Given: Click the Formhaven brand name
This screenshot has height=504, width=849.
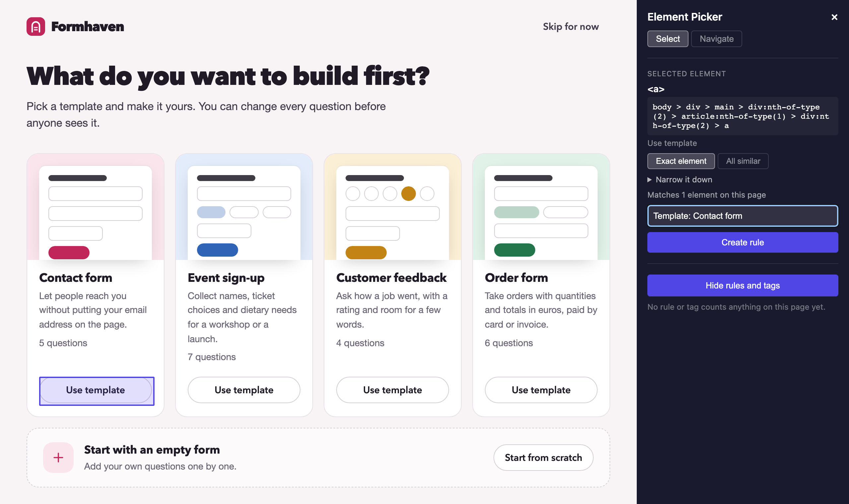Looking at the screenshot, I should coord(88,27).
